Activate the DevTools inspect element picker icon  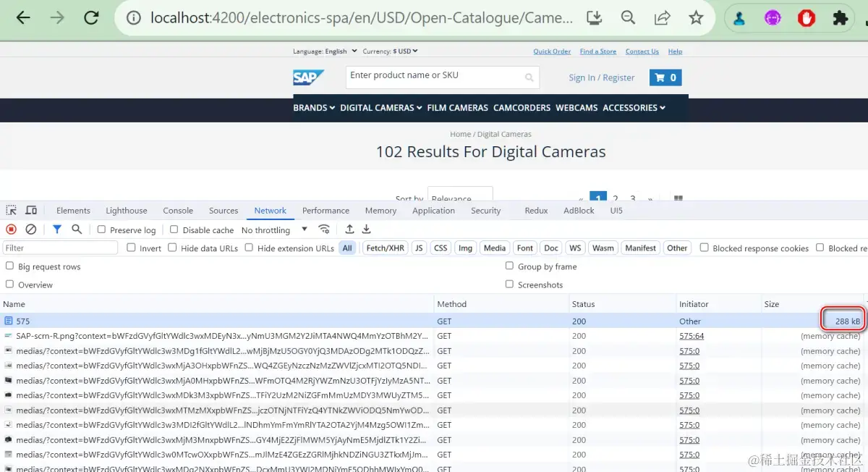12,211
